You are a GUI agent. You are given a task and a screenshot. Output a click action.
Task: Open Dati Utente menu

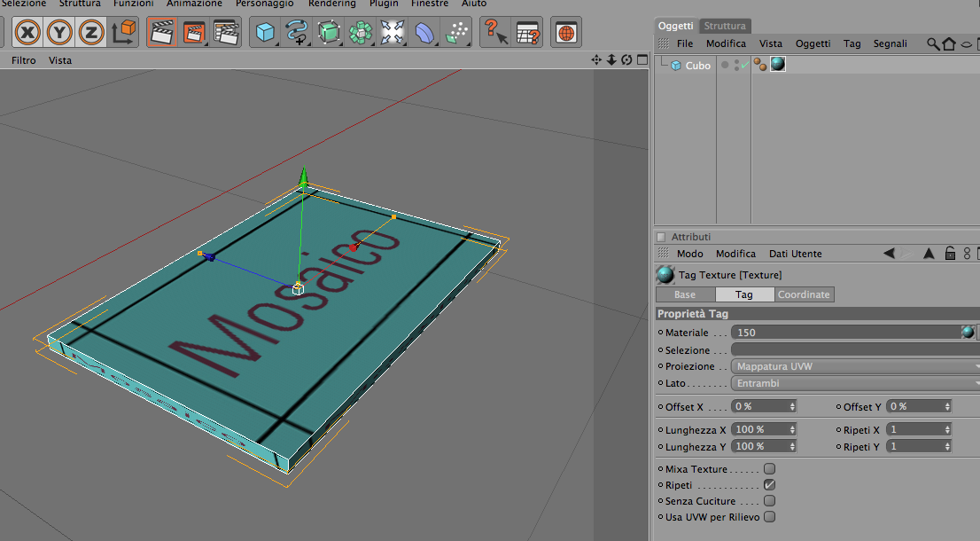click(795, 254)
